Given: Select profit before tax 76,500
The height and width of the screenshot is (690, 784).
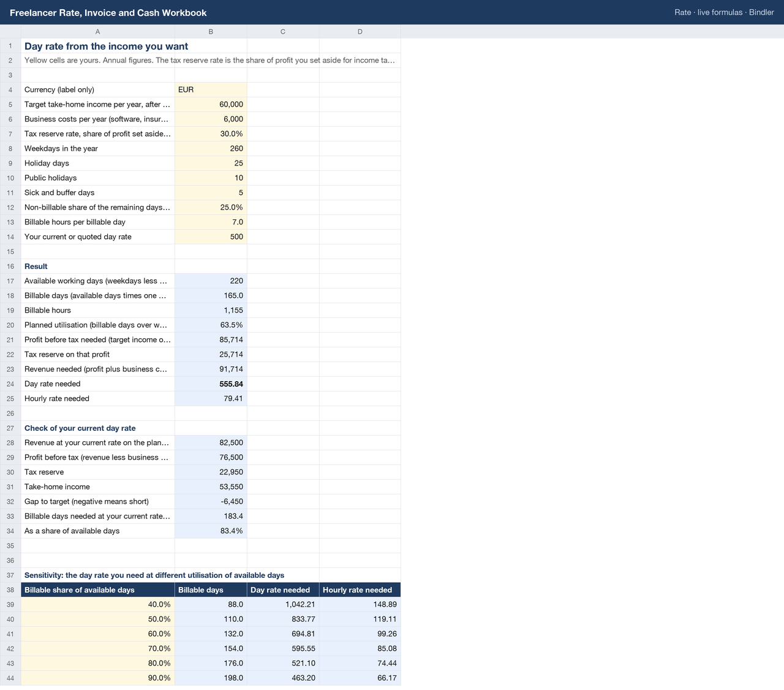Looking at the screenshot, I should tap(211, 457).
